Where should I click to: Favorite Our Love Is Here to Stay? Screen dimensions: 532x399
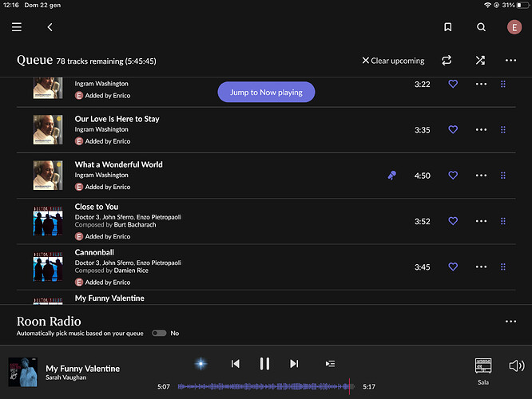point(453,129)
